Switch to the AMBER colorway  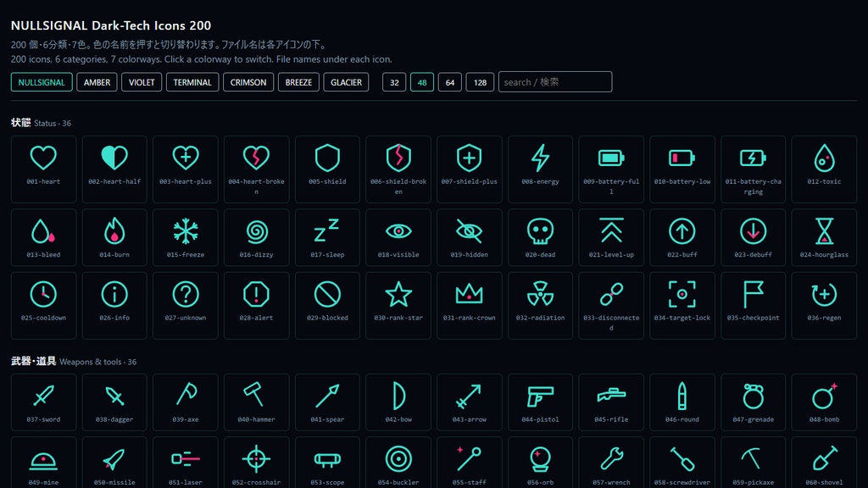(97, 82)
